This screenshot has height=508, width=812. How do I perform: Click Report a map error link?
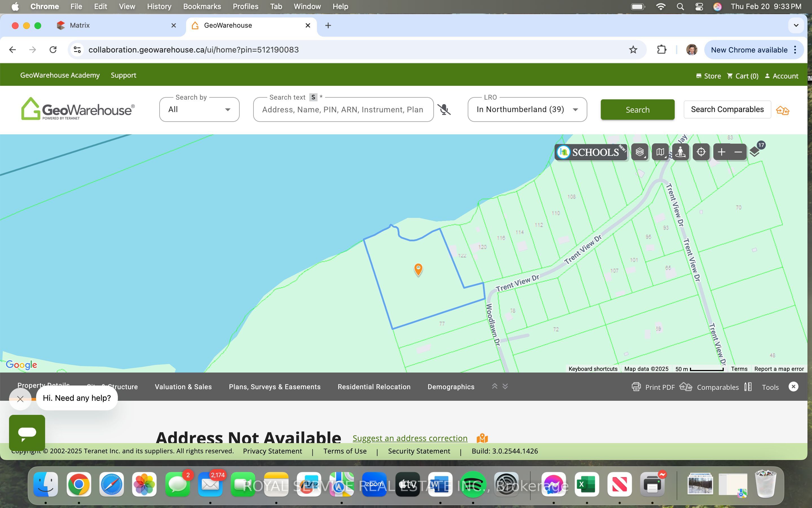[x=779, y=369]
